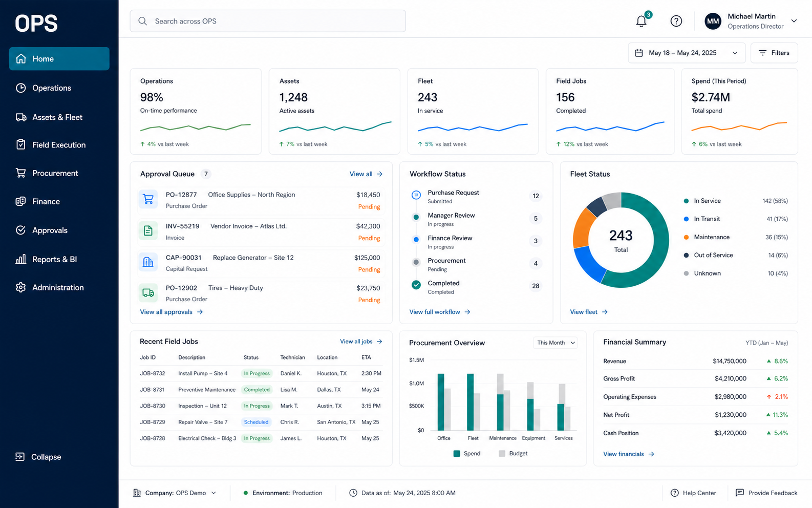This screenshot has width=812, height=508.
Task: Click the Help Center icon in footer
Action: click(675, 493)
